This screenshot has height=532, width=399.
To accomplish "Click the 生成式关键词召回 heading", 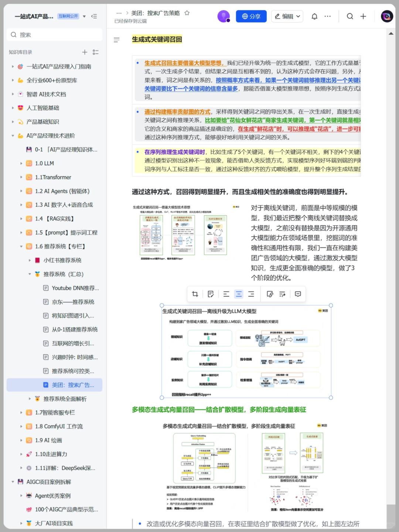I will [157, 40].
